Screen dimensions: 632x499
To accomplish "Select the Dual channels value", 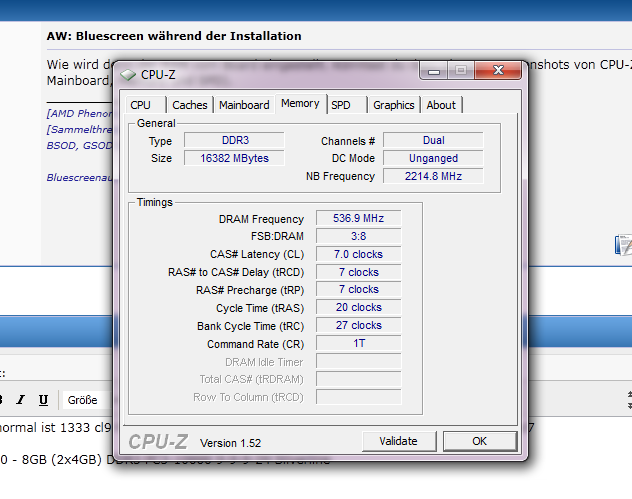I will (x=433, y=140).
